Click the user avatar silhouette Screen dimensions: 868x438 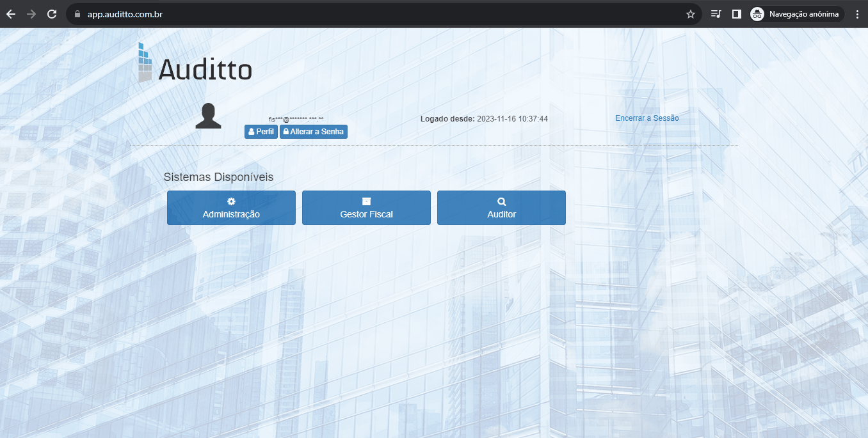click(x=209, y=116)
